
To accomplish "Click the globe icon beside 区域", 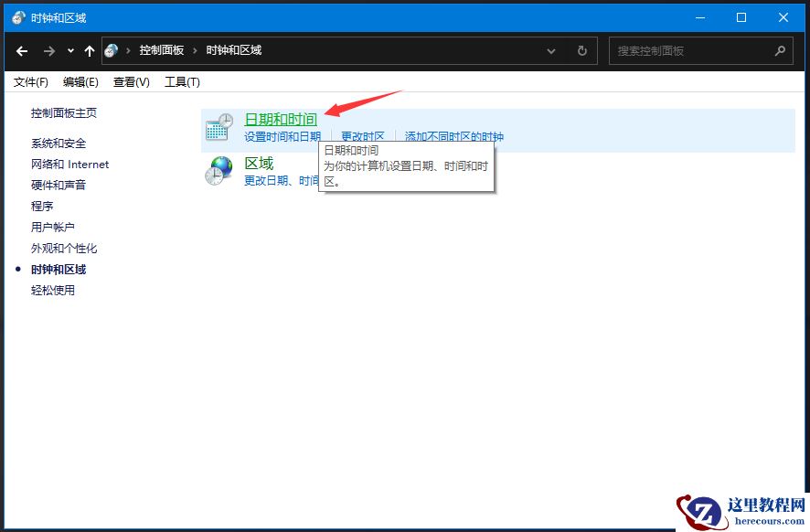I will pyautogui.click(x=218, y=170).
